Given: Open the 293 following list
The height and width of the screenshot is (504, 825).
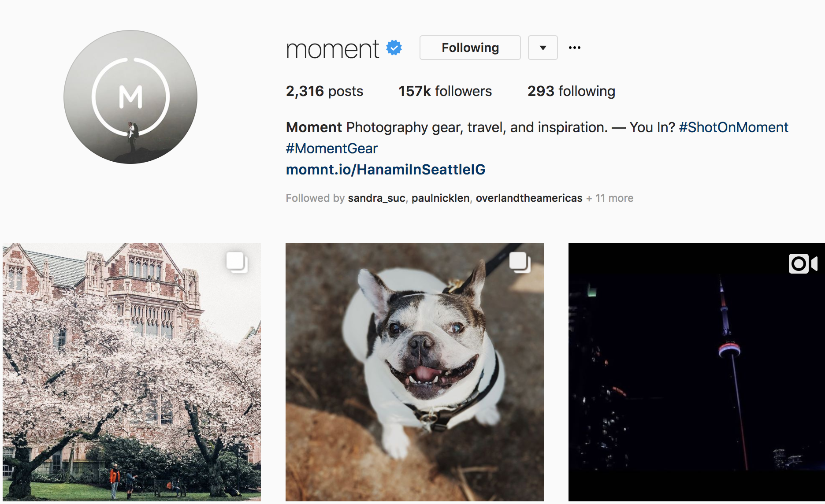Looking at the screenshot, I should tap(571, 91).
